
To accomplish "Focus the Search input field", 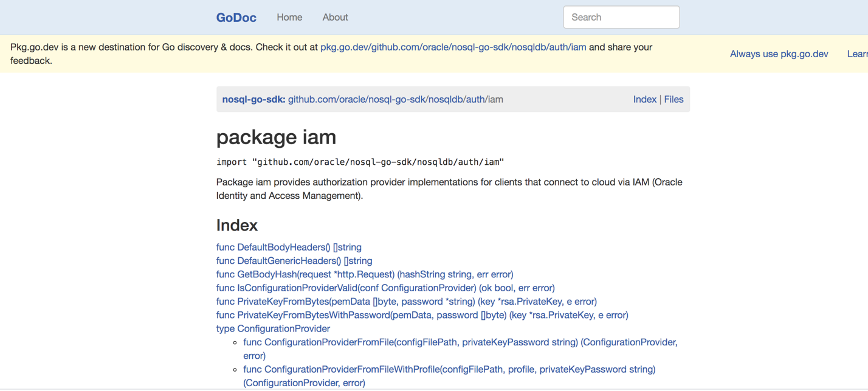I will 621,18.
